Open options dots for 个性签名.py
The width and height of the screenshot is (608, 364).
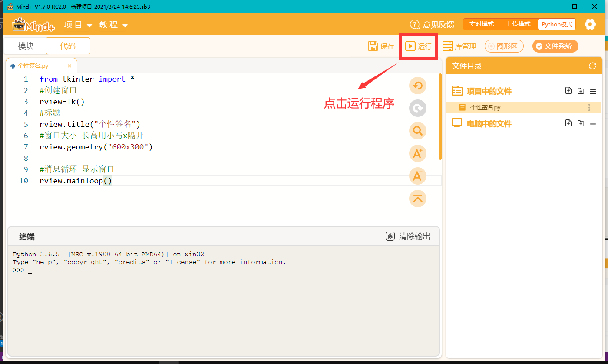589,107
